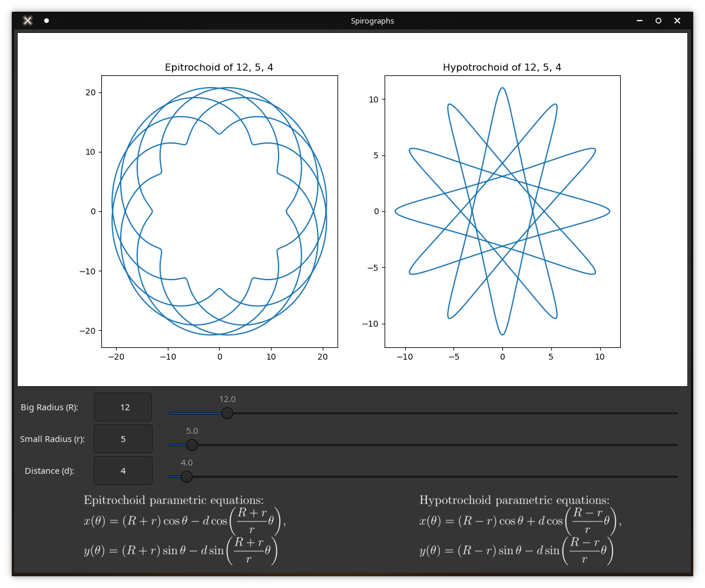This screenshot has width=705, height=588.
Task: Click the Epitrochoid parametric equations text
Action: [184, 530]
